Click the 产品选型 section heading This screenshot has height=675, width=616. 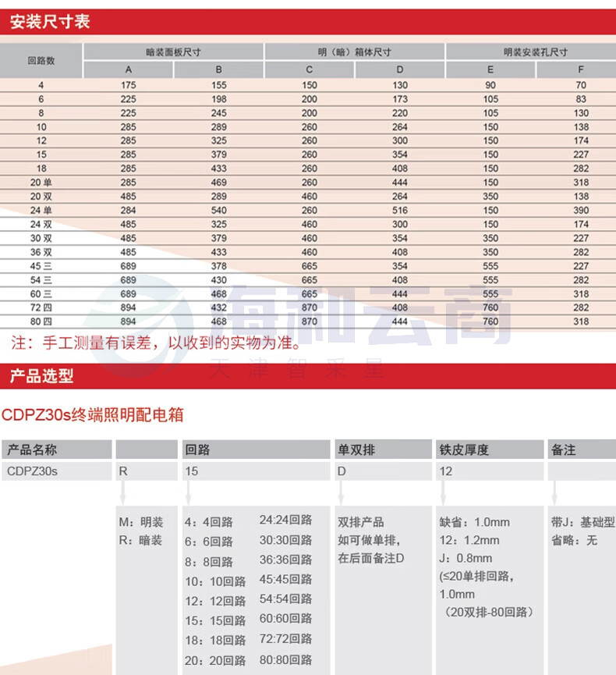(42, 376)
